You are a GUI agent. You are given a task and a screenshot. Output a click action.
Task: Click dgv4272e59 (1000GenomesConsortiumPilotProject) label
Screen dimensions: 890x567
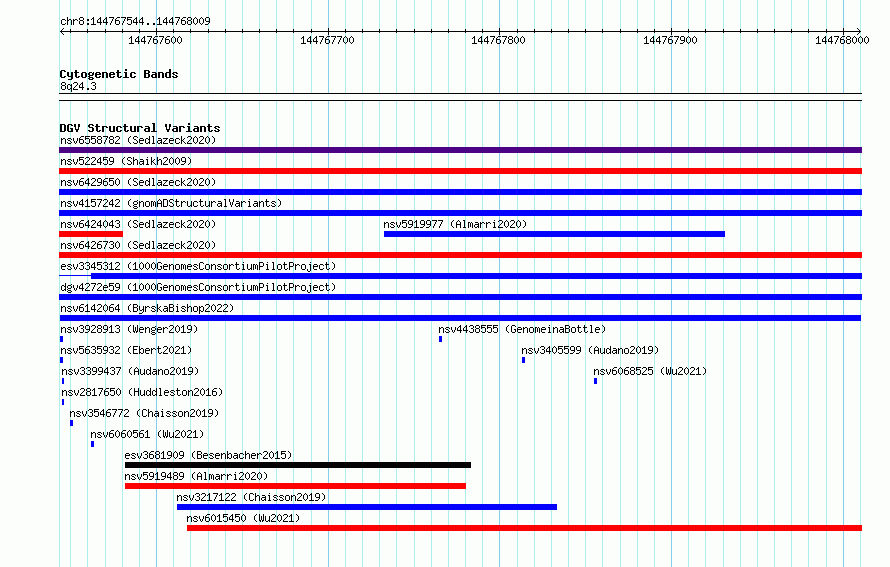point(198,287)
